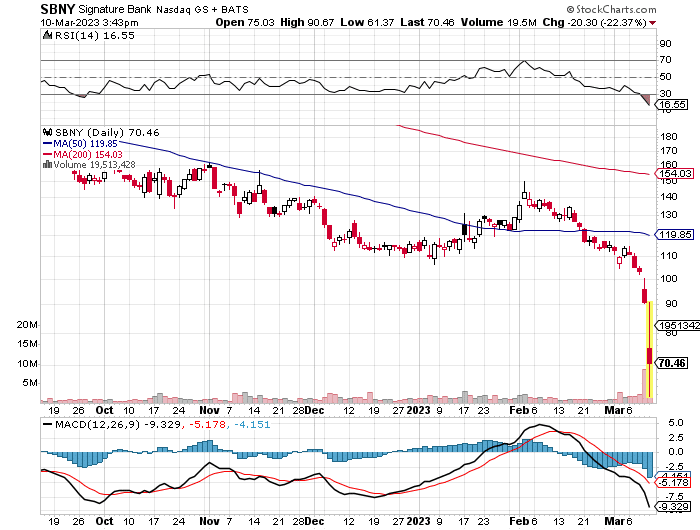Click the High 90.67 value
Viewport: 700px width, 530px height.
tap(307, 22)
